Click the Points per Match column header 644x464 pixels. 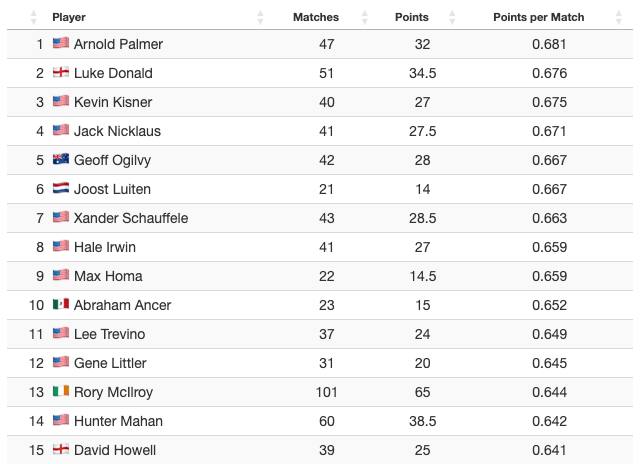[x=538, y=17]
